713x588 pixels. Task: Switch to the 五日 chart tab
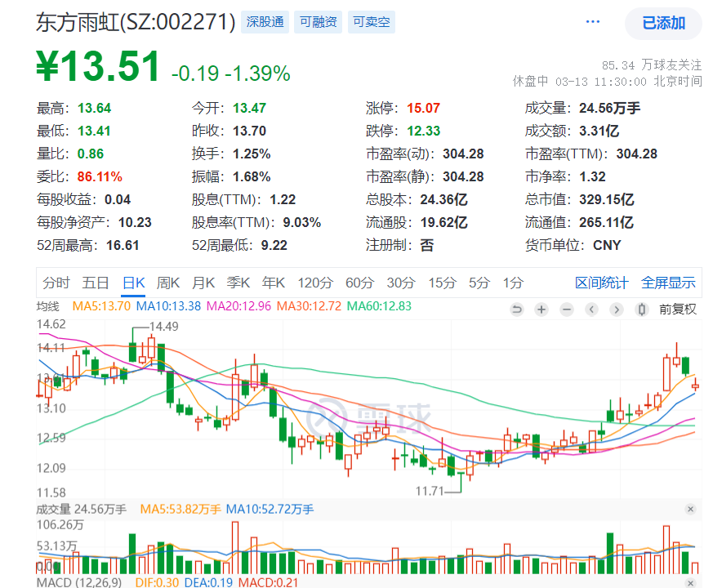95,283
